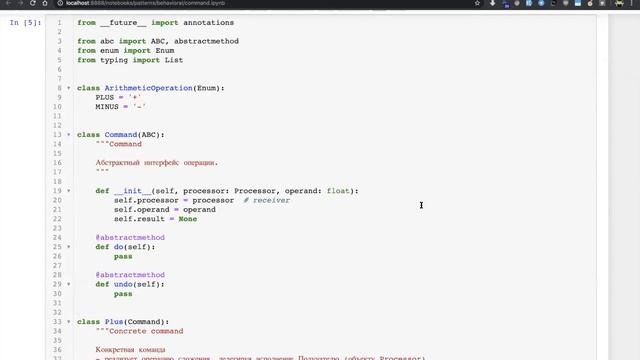Click 'self.operand' on line 21
The height and width of the screenshot is (360, 640).
142,210
